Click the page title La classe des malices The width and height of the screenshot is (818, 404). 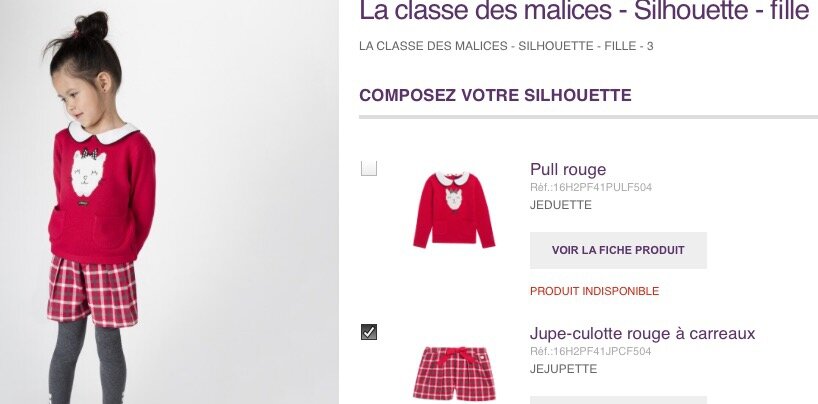584,10
